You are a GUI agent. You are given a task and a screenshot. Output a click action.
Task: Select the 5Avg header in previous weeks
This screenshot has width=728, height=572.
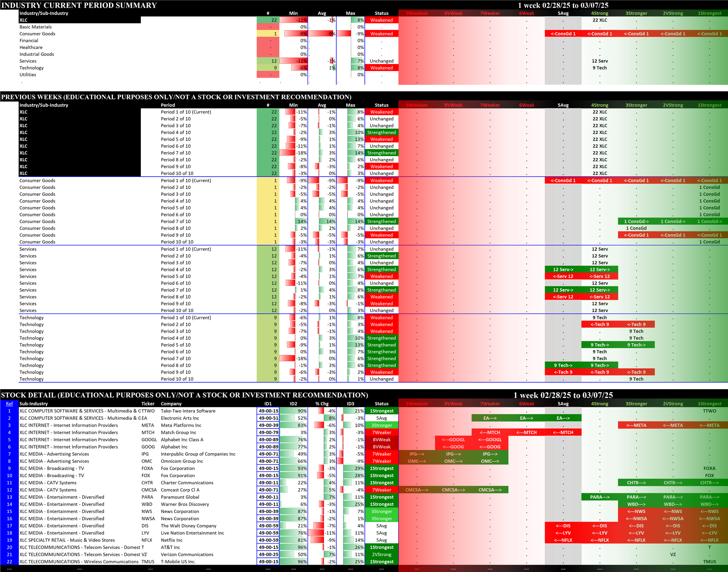click(x=563, y=105)
